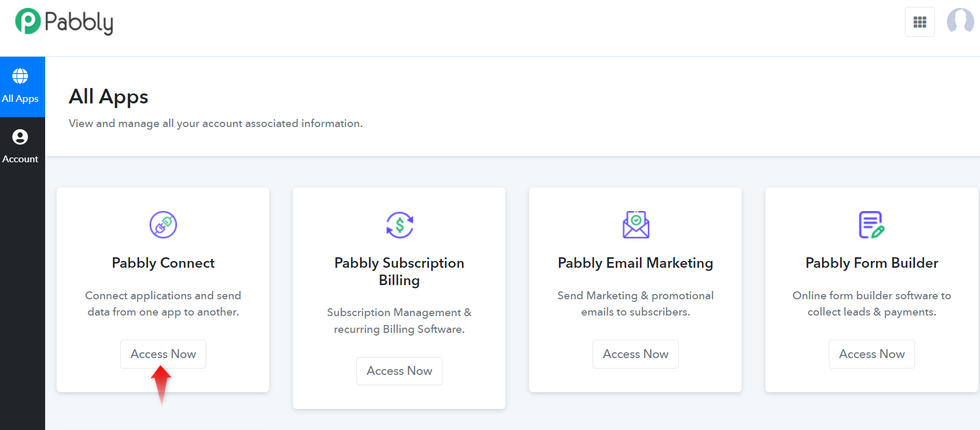Access Now for Pabbly Connect

(163, 354)
